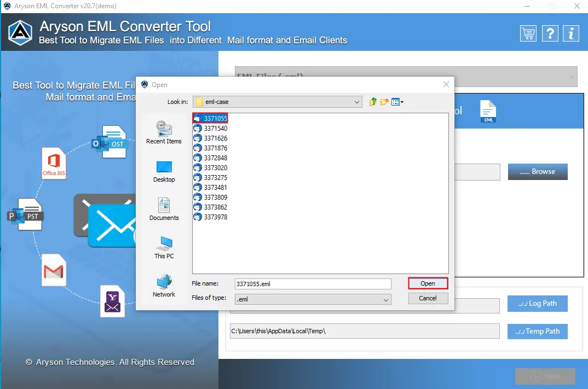Open Recent Items location
Image resolution: width=588 pixels, height=389 pixels.
164,132
